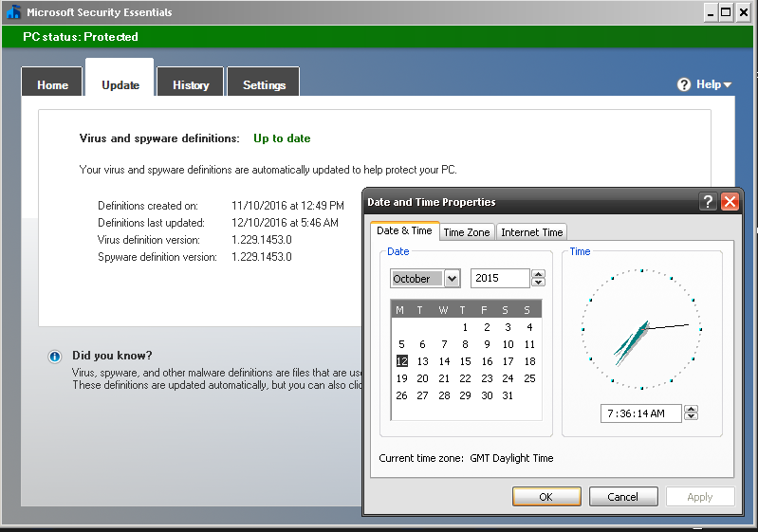
Task: Click the Cancel button
Action: click(623, 497)
